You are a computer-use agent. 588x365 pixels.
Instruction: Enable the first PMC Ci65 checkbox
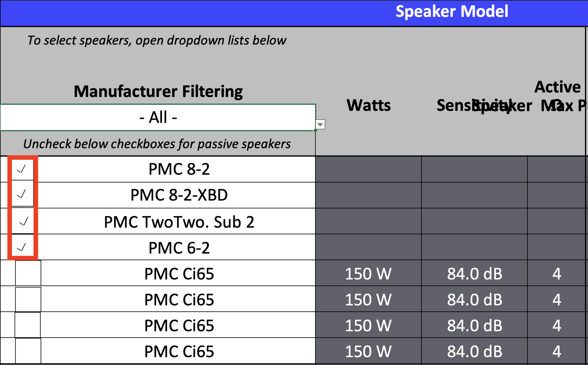click(29, 273)
